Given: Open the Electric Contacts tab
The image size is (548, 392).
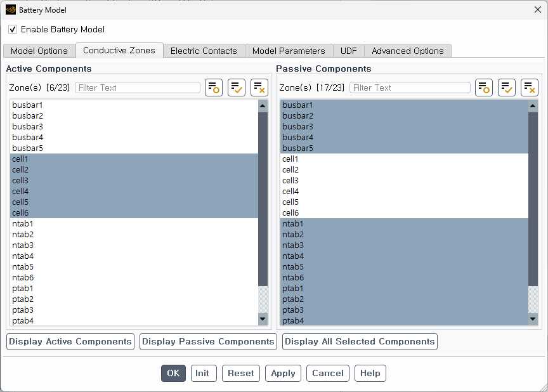Looking at the screenshot, I should (x=204, y=51).
